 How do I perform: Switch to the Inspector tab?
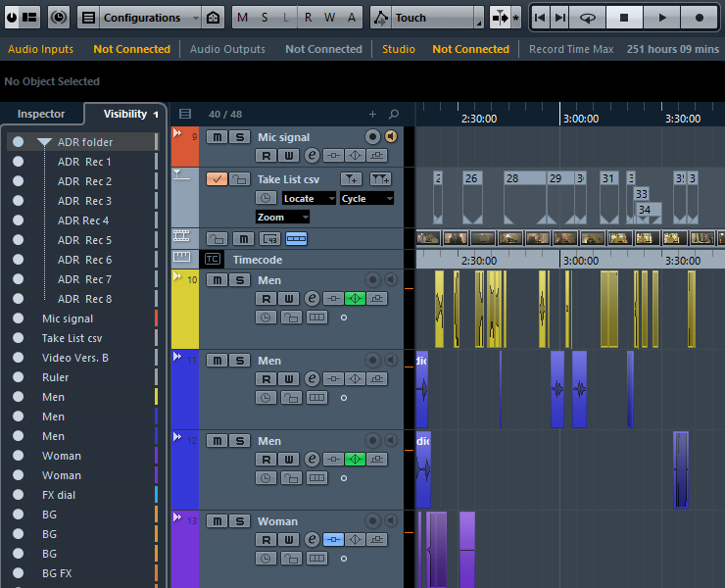[41, 115]
